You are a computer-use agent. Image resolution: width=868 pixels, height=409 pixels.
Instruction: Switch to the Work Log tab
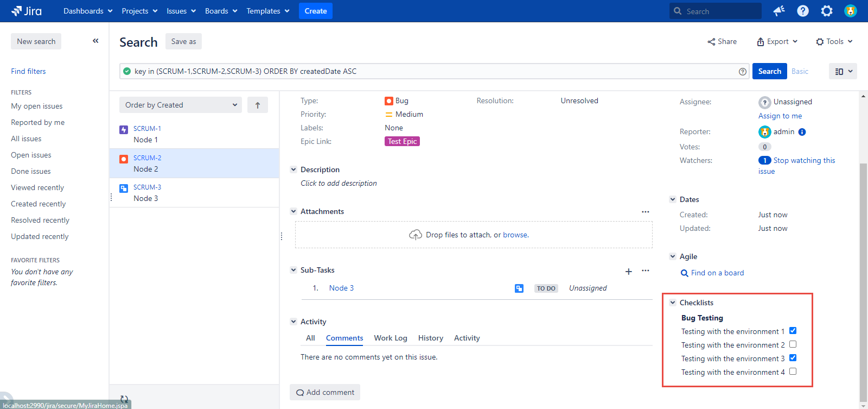[x=390, y=338]
